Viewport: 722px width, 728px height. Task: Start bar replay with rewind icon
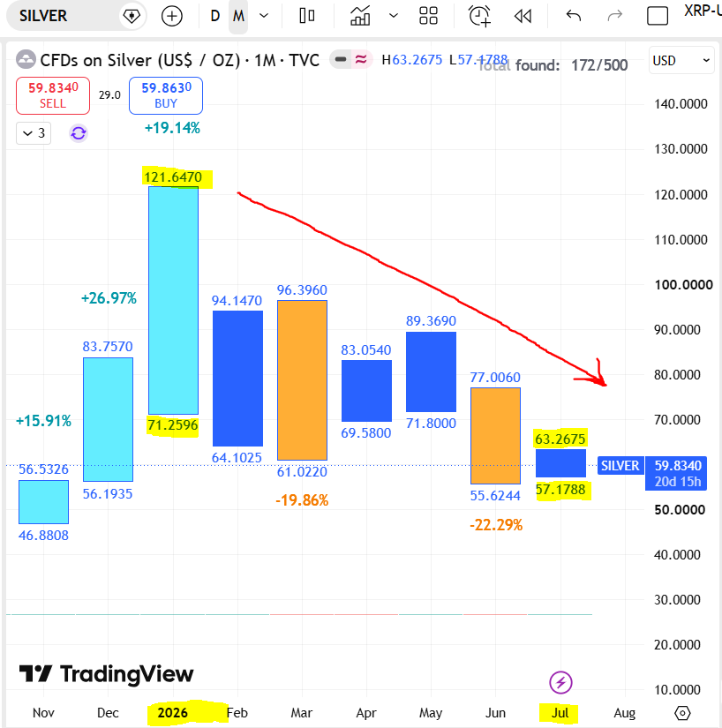click(x=523, y=16)
